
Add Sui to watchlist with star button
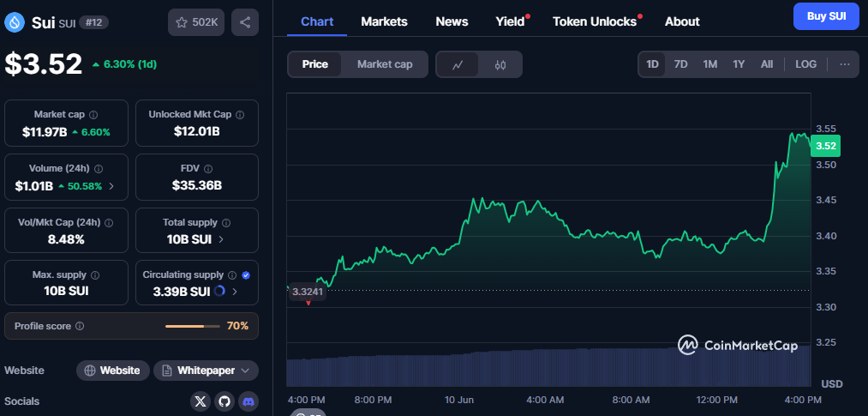click(196, 22)
